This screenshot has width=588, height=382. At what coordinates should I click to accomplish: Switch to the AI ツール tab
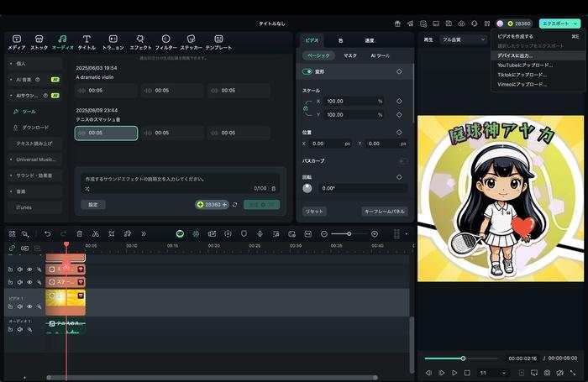click(381, 55)
